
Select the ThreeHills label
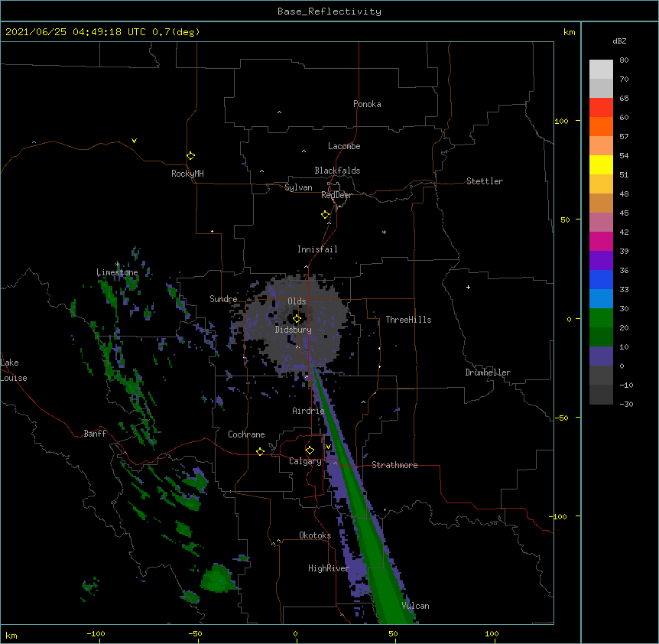click(408, 320)
